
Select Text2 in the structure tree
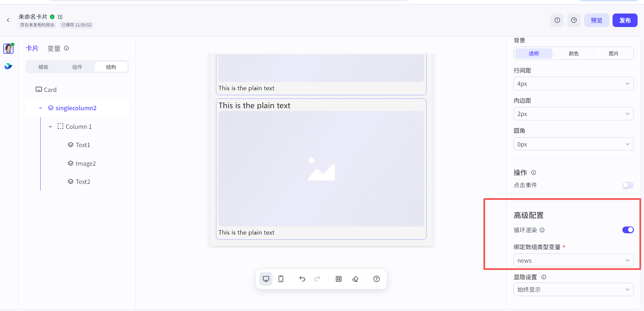[x=83, y=182]
